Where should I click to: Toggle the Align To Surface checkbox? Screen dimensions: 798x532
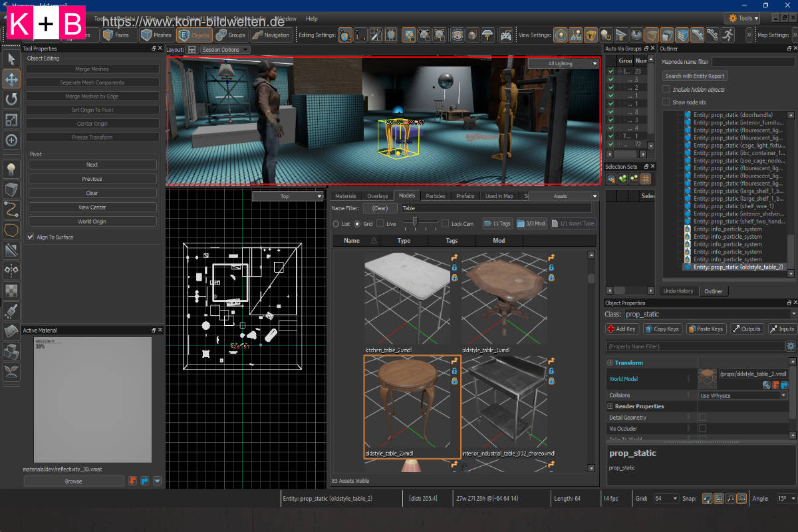pos(31,237)
